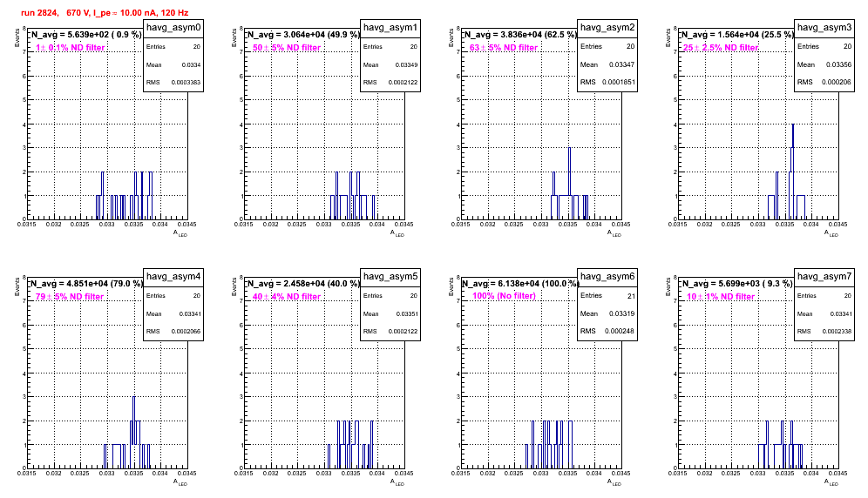Screen dimensions: 868x498
Task: Click RMS 0.0002338 in havg_asym7 stats
Action: tap(824, 332)
